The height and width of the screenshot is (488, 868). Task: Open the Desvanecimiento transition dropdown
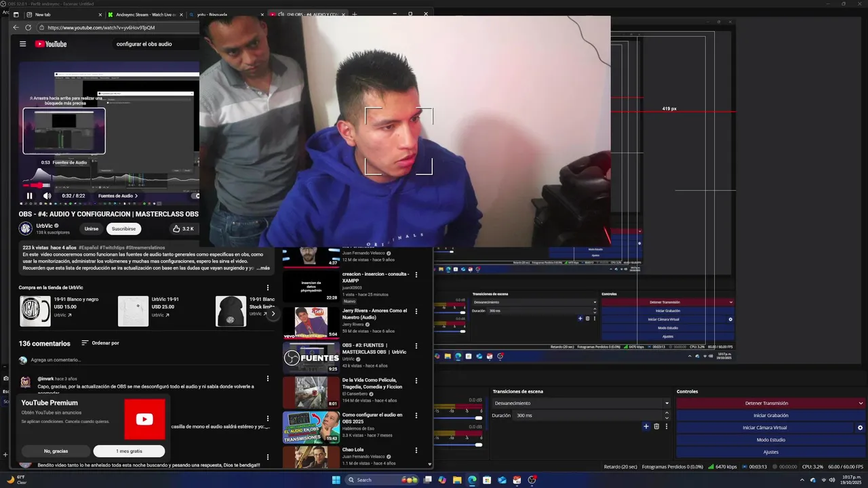(x=581, y=403)
